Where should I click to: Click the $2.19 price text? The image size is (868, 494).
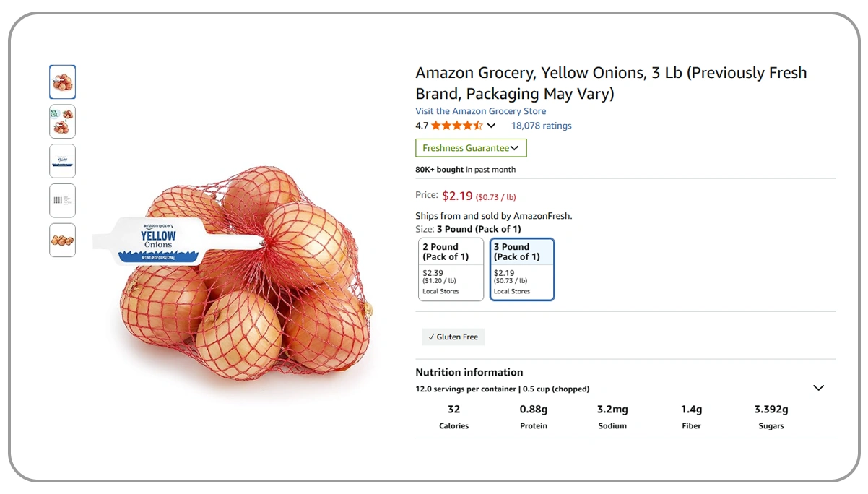[x=457, y=195]
